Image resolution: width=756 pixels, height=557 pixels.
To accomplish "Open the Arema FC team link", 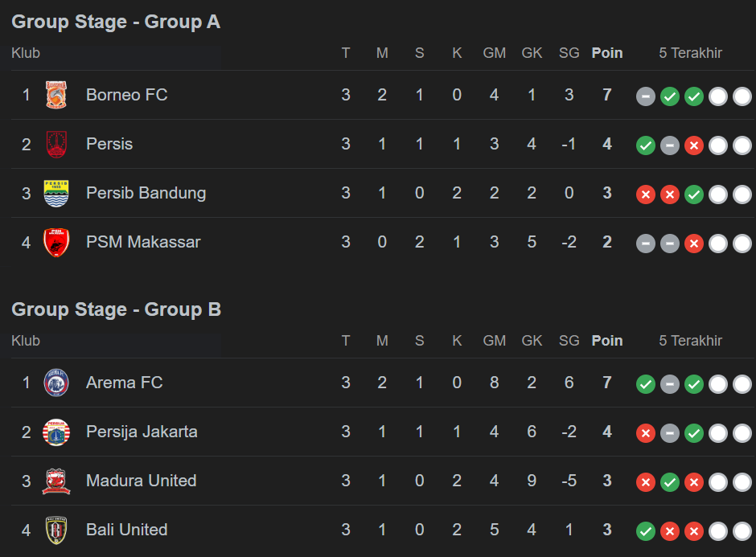I will 124,383.
